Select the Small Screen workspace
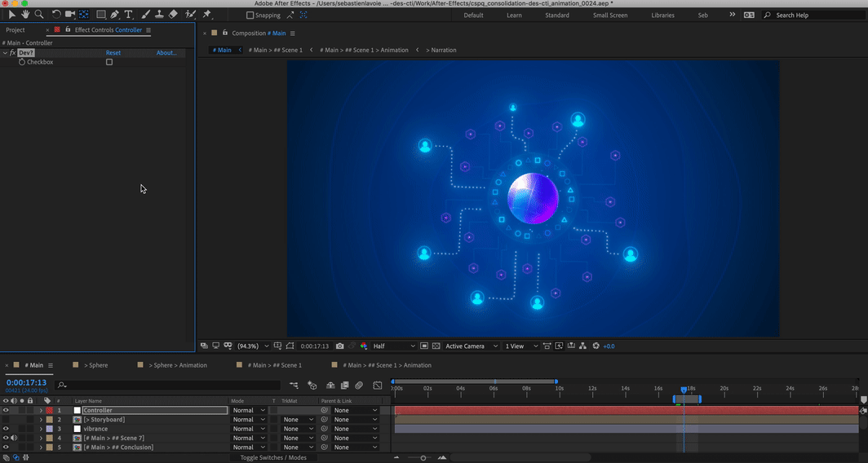Viewport: 868px width, 463px height. point(610,15)
